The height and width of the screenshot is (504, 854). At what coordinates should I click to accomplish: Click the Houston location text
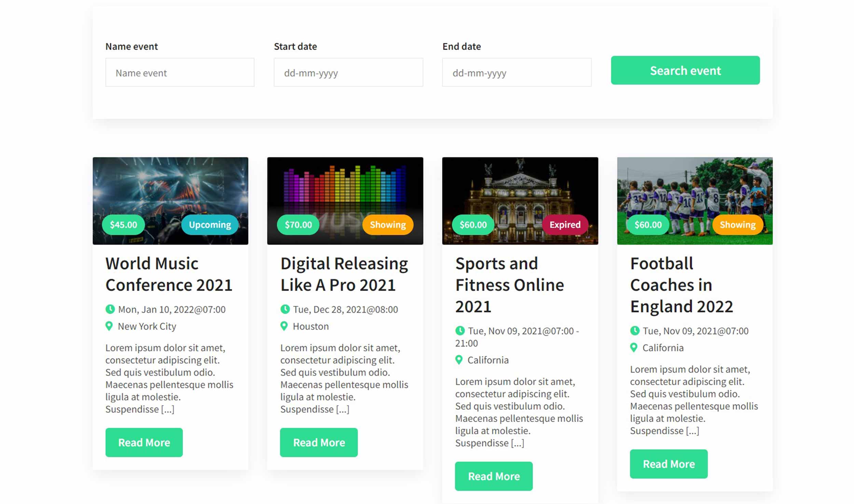311,326
